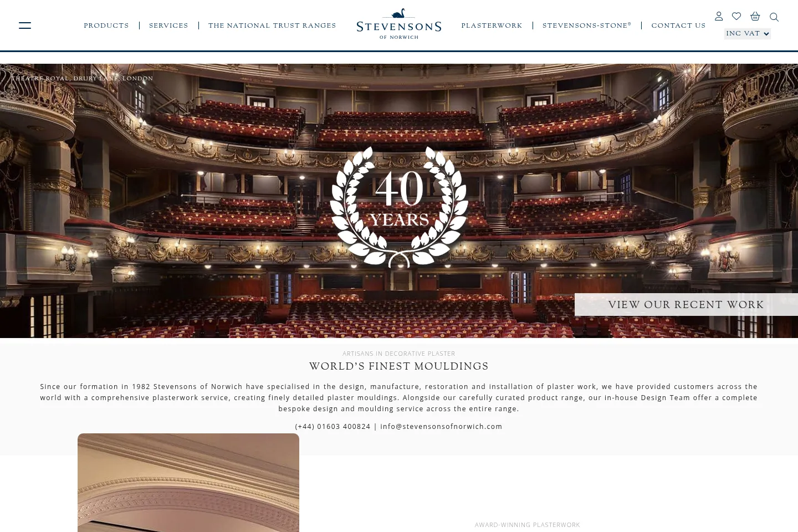Email info@stevensonsofnorwich.com link
The image size is (798, 532).
441,426
